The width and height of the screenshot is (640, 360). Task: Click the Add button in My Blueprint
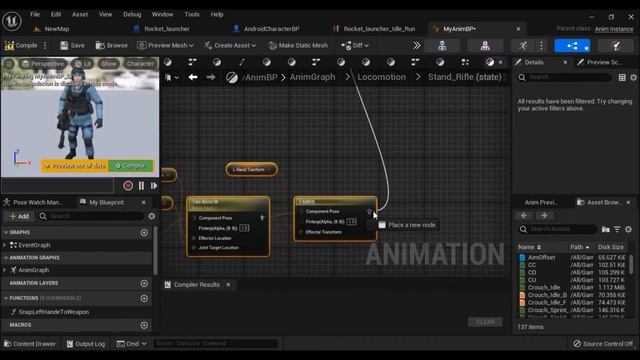tap(19, 216)
